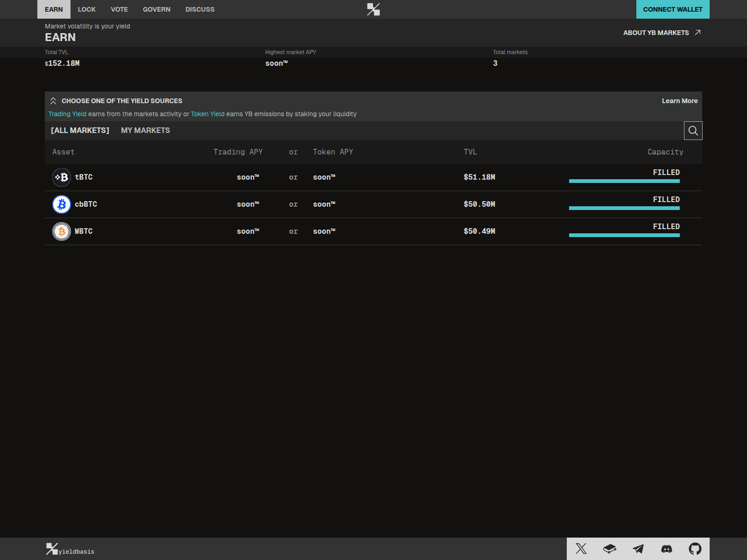Click the Learn More link

point(680,101)
